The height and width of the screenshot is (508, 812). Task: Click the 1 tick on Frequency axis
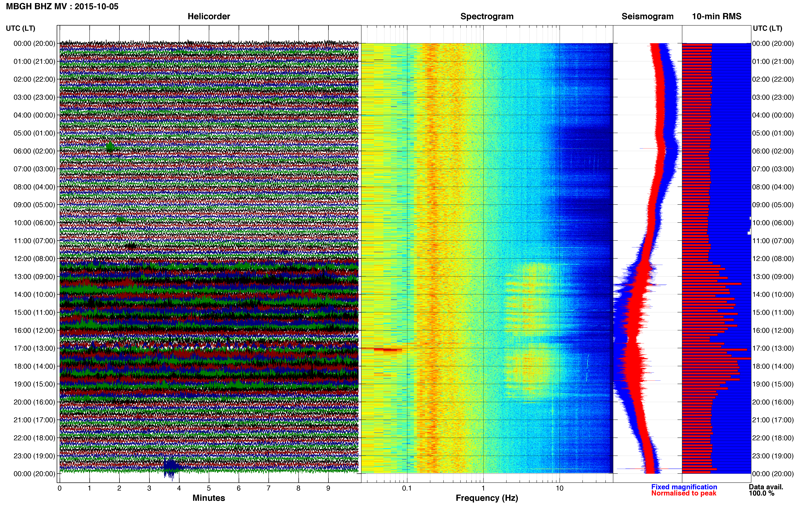[x=483, y=488]
